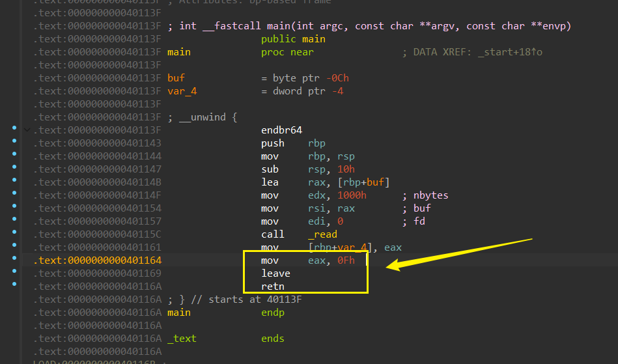Select the highlighted address .text:0000000000401164
The image size is (618, 364).
tap(97, 260)
